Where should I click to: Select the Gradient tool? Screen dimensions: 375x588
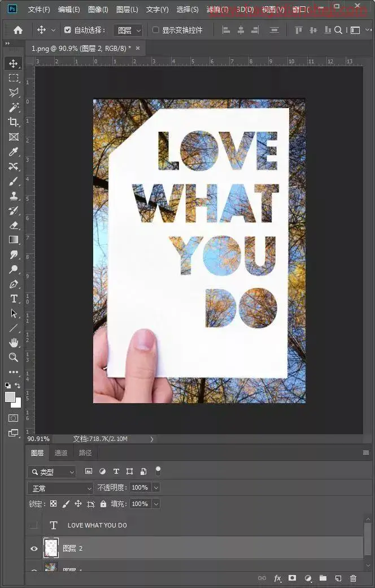[x=14, y=240]
